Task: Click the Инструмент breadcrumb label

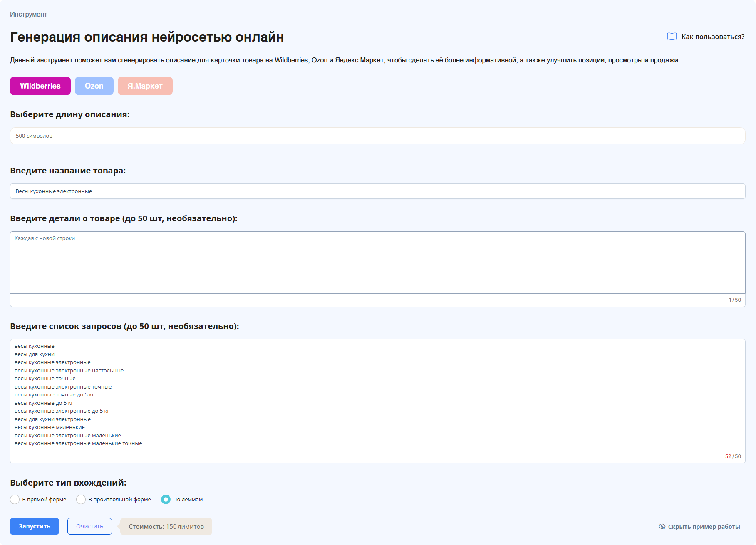Action: pos(29,15)
